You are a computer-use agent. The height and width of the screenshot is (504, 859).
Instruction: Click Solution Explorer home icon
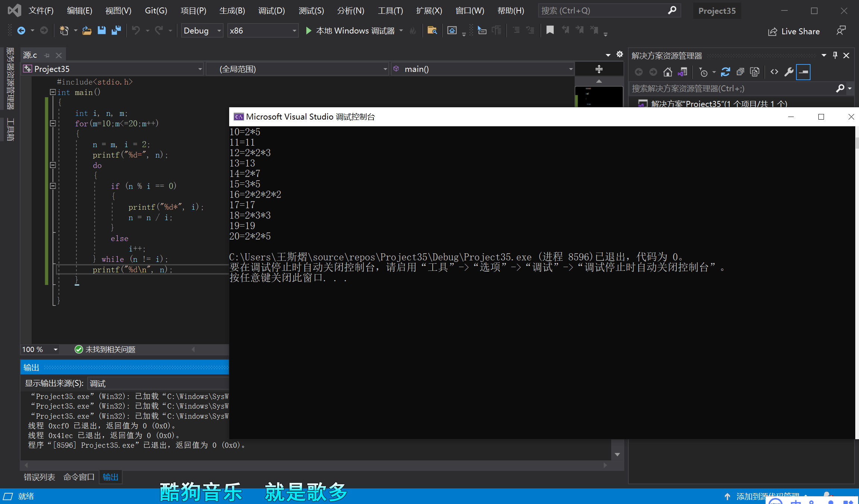[x=667, y=72]
